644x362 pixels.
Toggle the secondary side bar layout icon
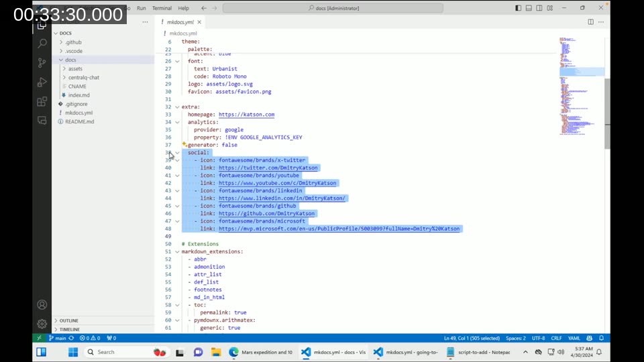coord(539,8)
